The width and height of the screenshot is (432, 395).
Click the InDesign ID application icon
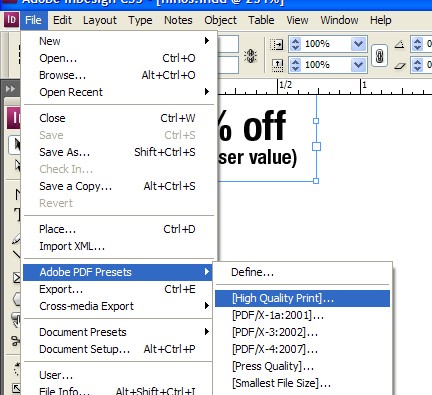pos(11,20)
